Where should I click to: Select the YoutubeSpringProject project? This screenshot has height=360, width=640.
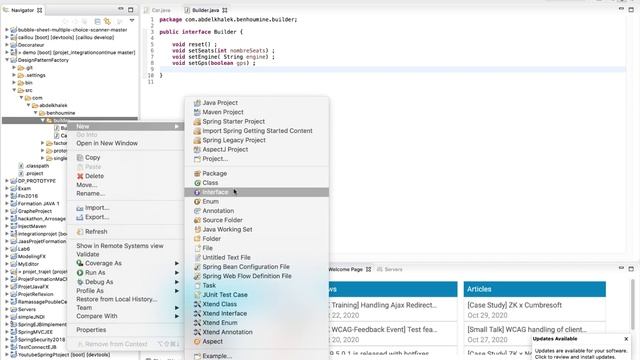[x=64, y=355]
